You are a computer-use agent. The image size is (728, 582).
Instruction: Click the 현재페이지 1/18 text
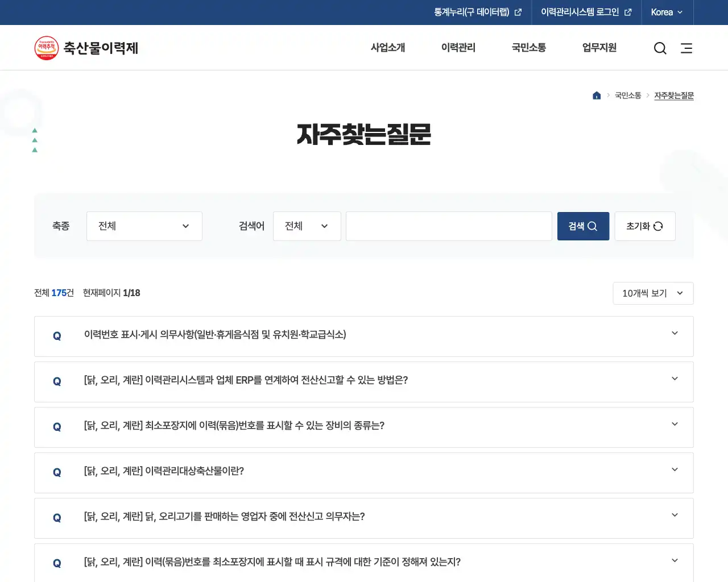pos(111,293)
